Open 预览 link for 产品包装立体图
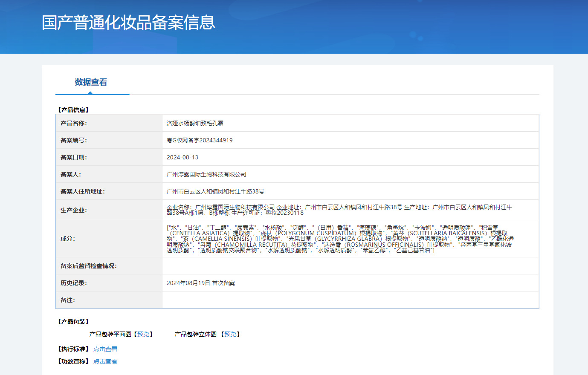Screen dimensions: 588x375 [x=230, y=334]
